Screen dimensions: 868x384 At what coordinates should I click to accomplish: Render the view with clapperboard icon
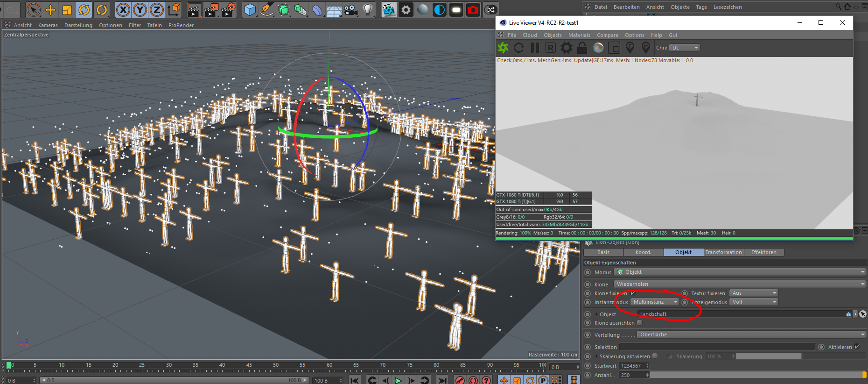194,9
